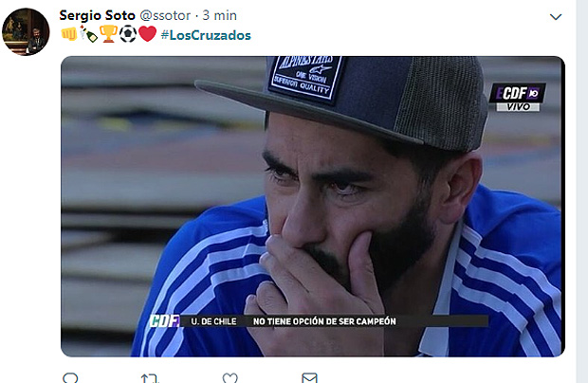Click the fist bump emoji
This screenshot has width=588, height=383.
coord(69,34)
